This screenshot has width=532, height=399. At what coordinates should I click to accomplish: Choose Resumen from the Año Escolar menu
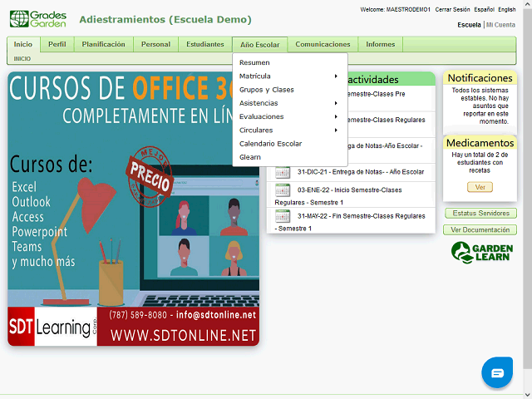pos(290,62)
